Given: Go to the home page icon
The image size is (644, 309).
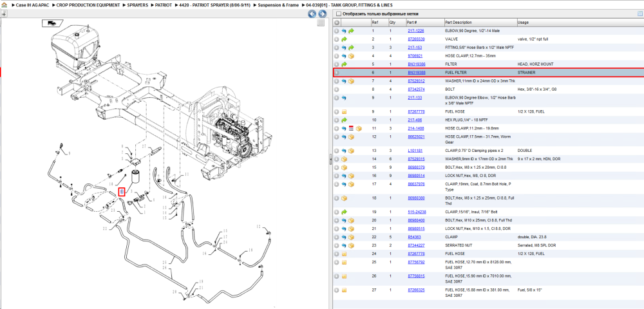Looking at the screenshot, I should [4, 5].
